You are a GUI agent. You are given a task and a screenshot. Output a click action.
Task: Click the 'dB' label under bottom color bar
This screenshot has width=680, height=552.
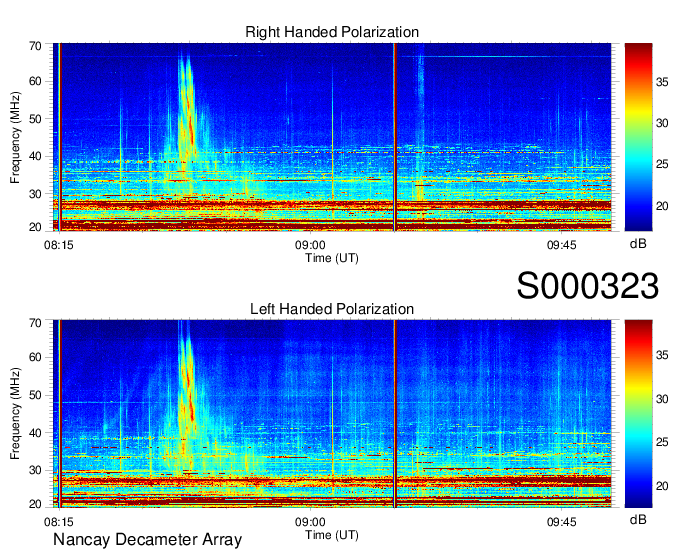point(638,520)
